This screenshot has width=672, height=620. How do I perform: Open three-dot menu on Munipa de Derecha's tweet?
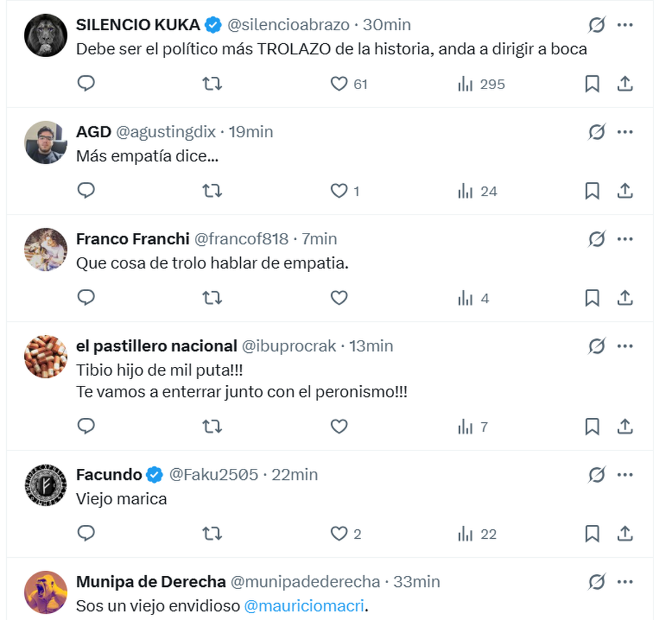click(x=625, y=582)
